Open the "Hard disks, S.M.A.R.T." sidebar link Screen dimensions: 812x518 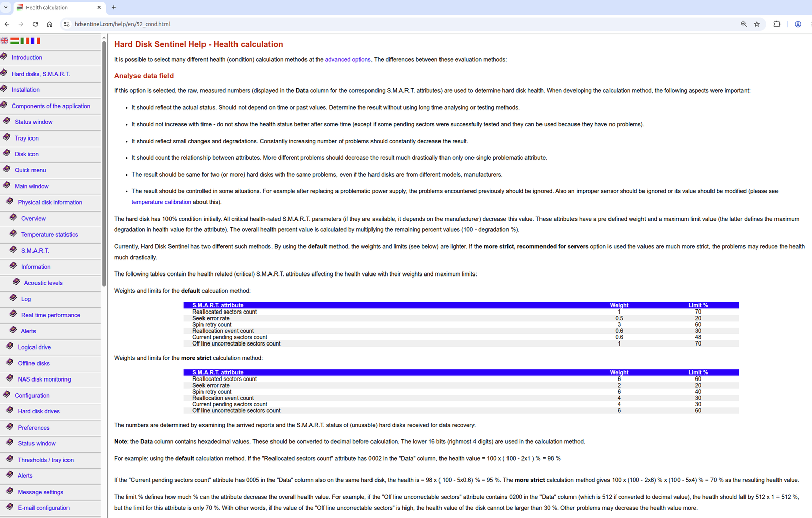click(41, 74)
